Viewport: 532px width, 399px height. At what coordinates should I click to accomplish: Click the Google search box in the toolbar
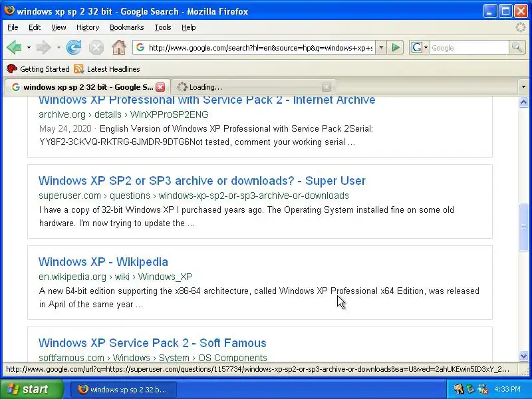click(x=469, y=48)
